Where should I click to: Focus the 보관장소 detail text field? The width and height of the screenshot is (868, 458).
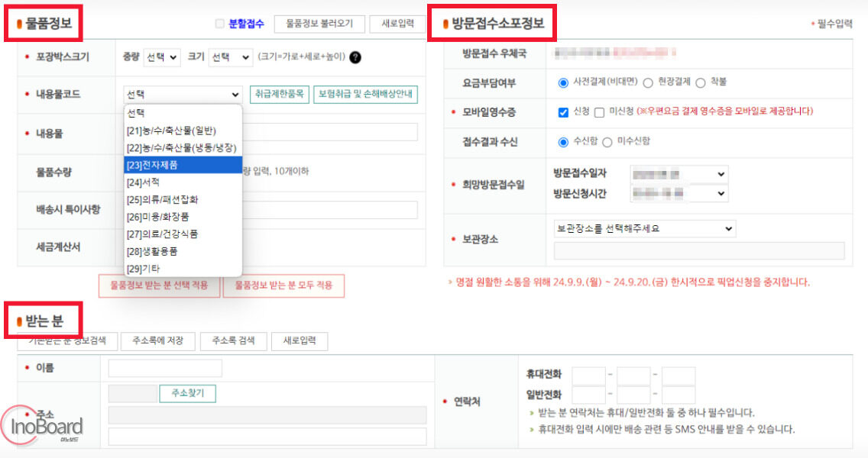[699, 250]
